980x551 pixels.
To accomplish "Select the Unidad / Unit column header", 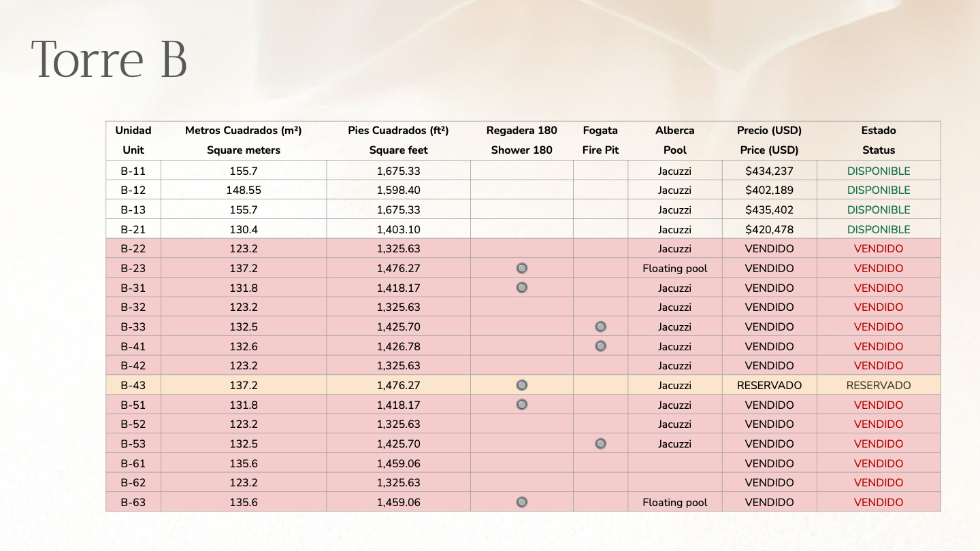I will pyautogui.click(x=133, y=140).
